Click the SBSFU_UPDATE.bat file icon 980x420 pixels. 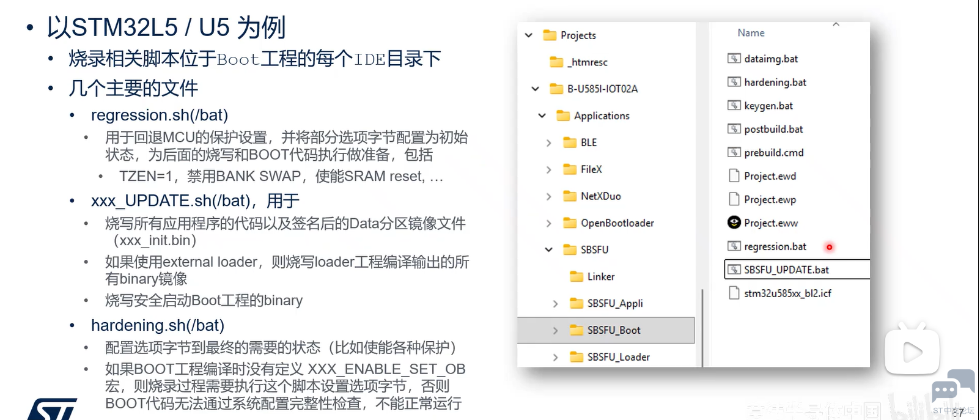click(734, 270)
